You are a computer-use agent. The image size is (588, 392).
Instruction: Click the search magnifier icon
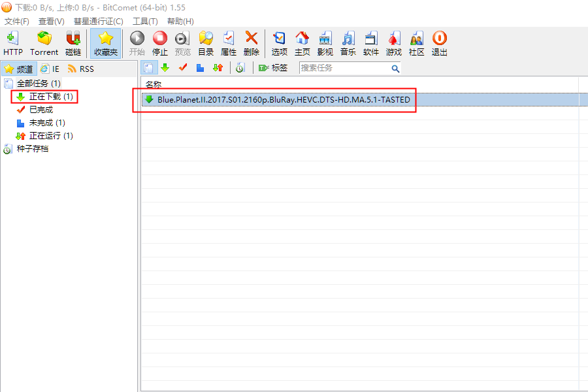[395, 68]
